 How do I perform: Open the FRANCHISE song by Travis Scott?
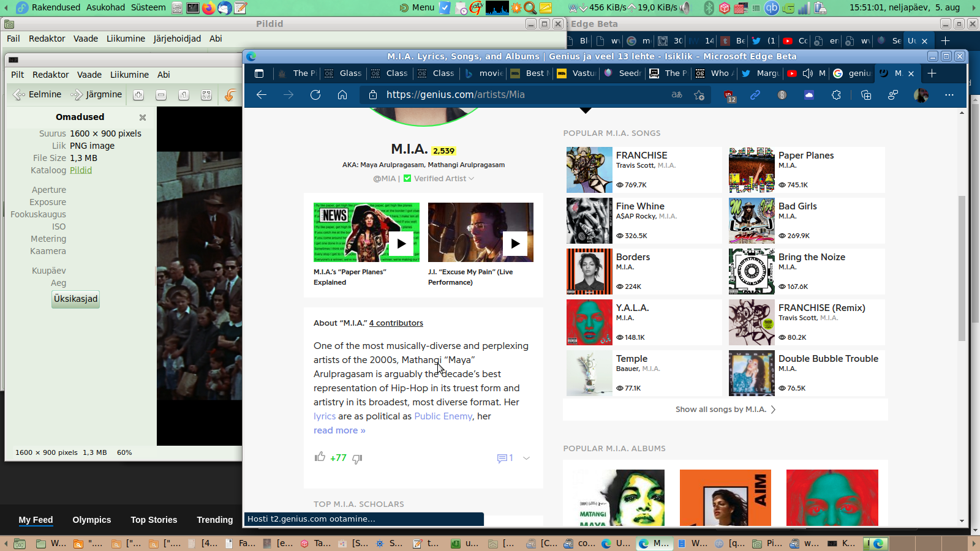[x=644, y=170]
